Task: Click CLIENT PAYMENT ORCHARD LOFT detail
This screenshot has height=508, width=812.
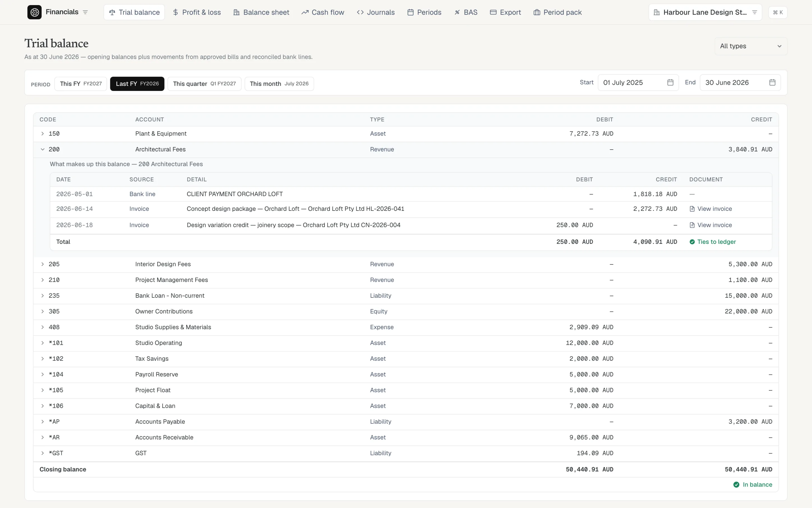Action: click(235, 194)
